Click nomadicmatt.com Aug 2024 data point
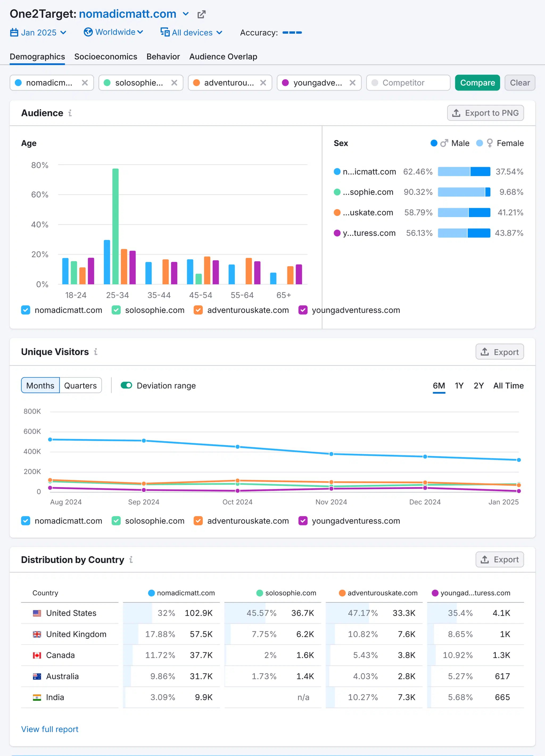Screen dimensions: 545x756 pyautogui.click(x=50, y=440)
